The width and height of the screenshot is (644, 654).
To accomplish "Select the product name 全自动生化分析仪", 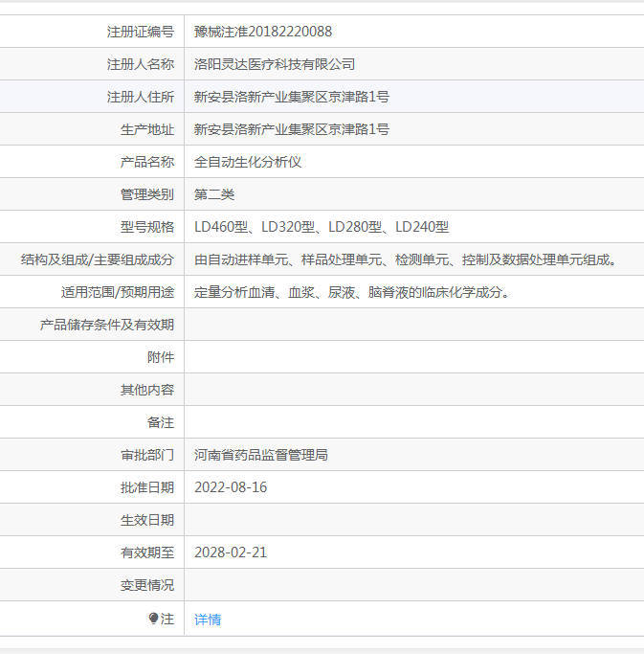I will point(248,162).
